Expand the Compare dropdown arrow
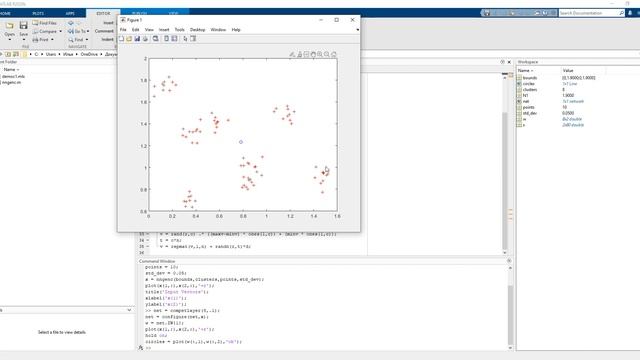 pos(61,31)
